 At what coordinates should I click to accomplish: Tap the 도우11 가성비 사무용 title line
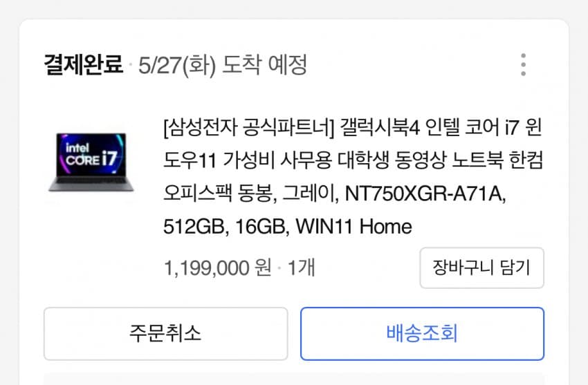(248, 160)
